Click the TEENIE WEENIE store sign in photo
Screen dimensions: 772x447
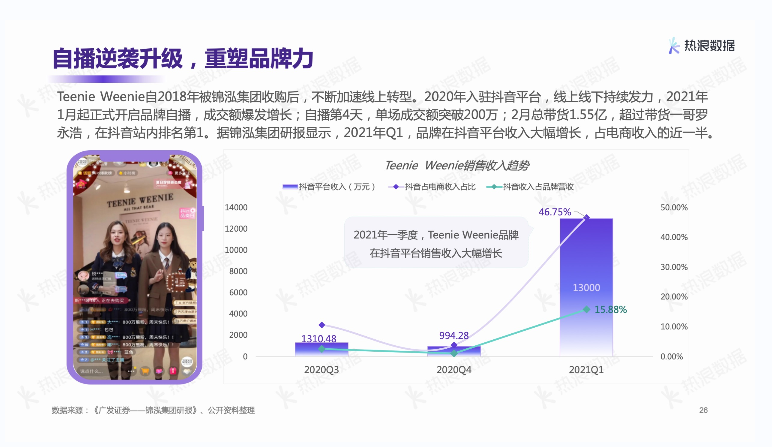[140, 201]
